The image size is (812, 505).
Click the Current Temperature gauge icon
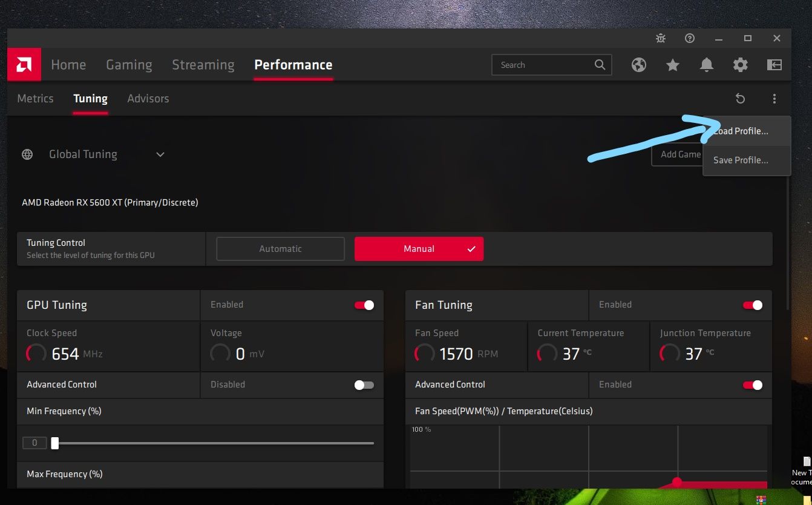547,354
